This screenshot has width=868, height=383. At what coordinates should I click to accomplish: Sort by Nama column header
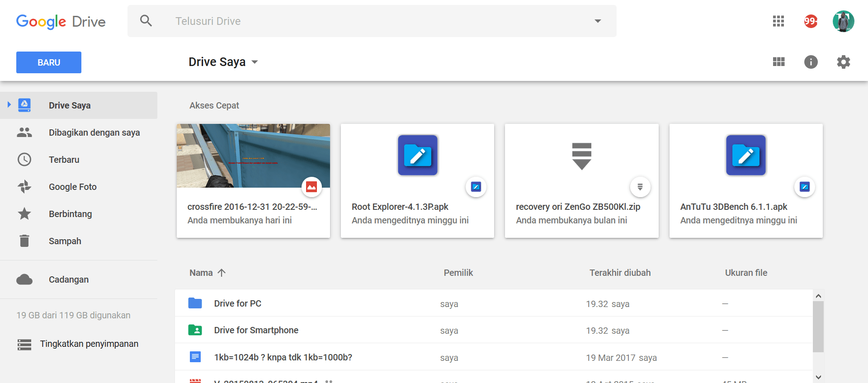[201, 273]
